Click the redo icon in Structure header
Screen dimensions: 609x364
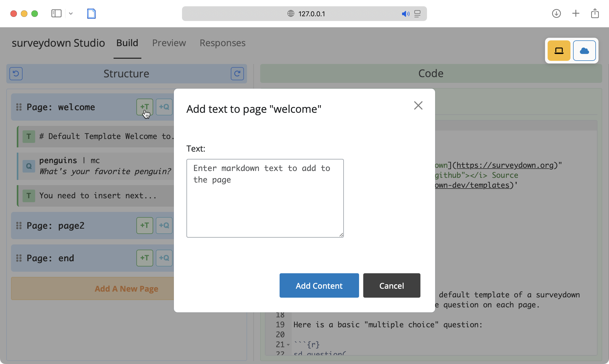click(237, 74)
